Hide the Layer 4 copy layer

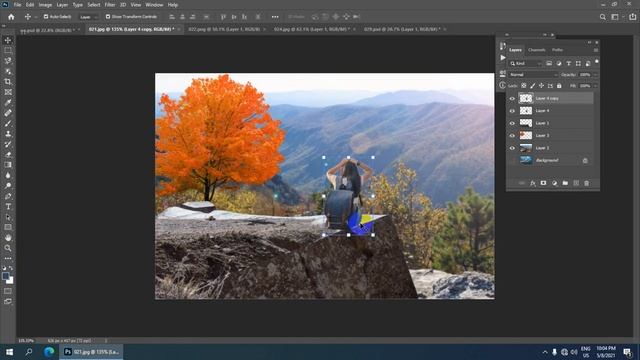pyautogui.click(x=512, y=98)
